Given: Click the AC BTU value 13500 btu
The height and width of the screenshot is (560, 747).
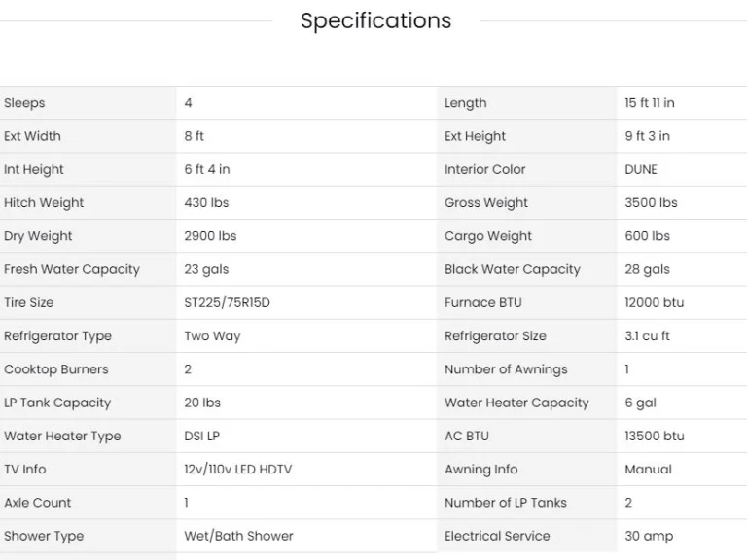Looking at the screenshot, I should [x=654, y=436].
